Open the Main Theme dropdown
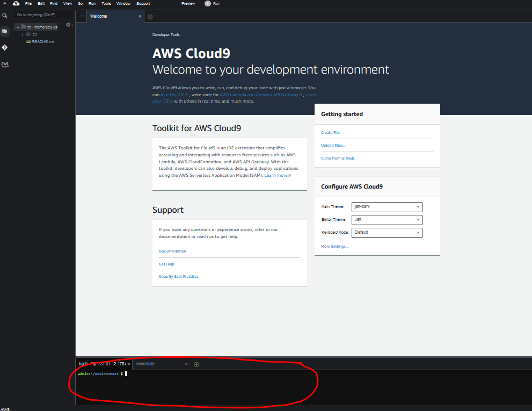 pyautogui.click(x=387, y=207)
